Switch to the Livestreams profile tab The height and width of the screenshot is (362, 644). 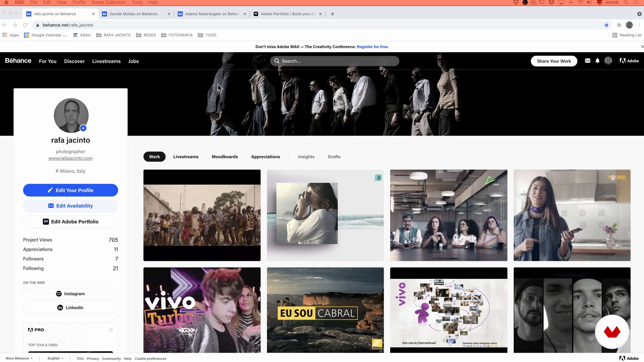click(186, 157)
